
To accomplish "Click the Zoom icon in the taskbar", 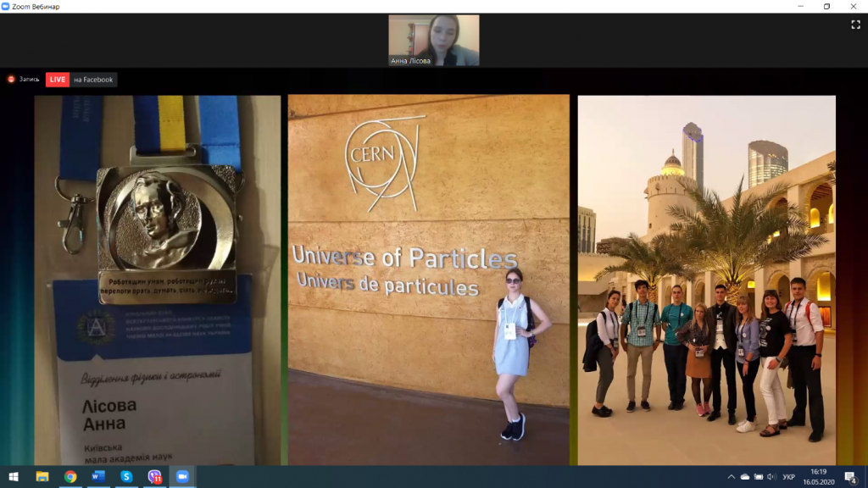I will pyautogui.click(x=183, y=476).
